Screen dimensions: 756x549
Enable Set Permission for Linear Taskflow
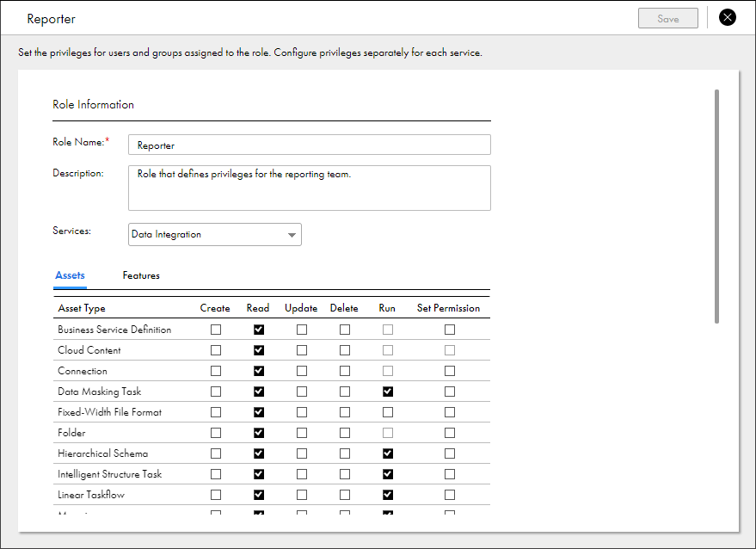coord(450,496)
